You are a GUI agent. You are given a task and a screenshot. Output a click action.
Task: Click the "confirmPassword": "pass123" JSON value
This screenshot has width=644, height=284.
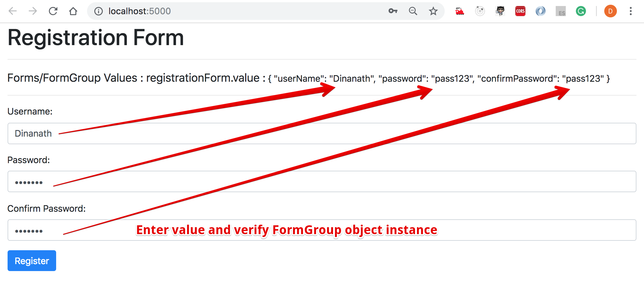(x=541, y=79)
